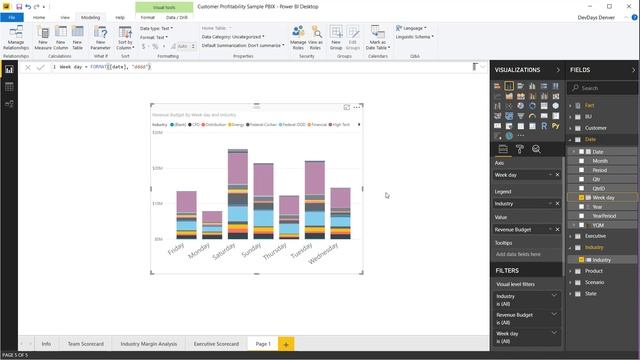Image resolution: width=640 pixels, height=360 pixels.
Task: Open the Analytics magnifier pane
Action: point(536,149)
